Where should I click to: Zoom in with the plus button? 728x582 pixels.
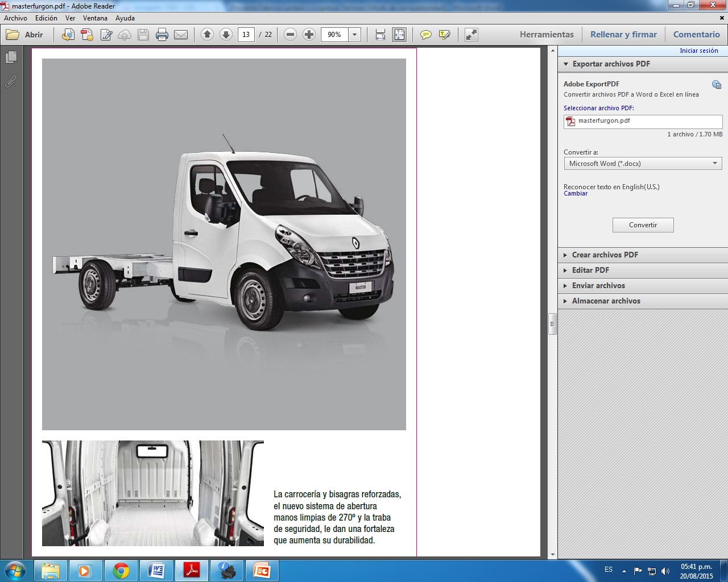pyautogui.click(x=309, y=35)
